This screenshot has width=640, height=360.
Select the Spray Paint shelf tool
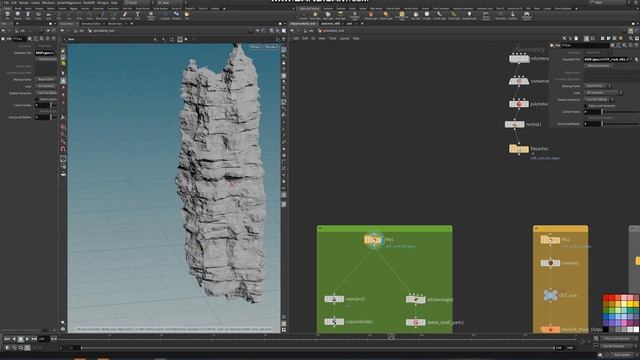coord(126,16)
